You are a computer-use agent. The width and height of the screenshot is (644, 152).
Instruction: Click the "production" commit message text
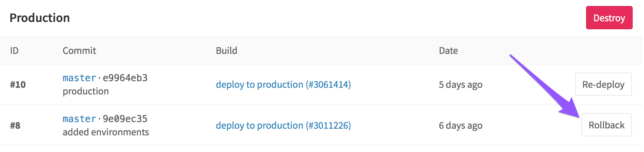[86, 91]
